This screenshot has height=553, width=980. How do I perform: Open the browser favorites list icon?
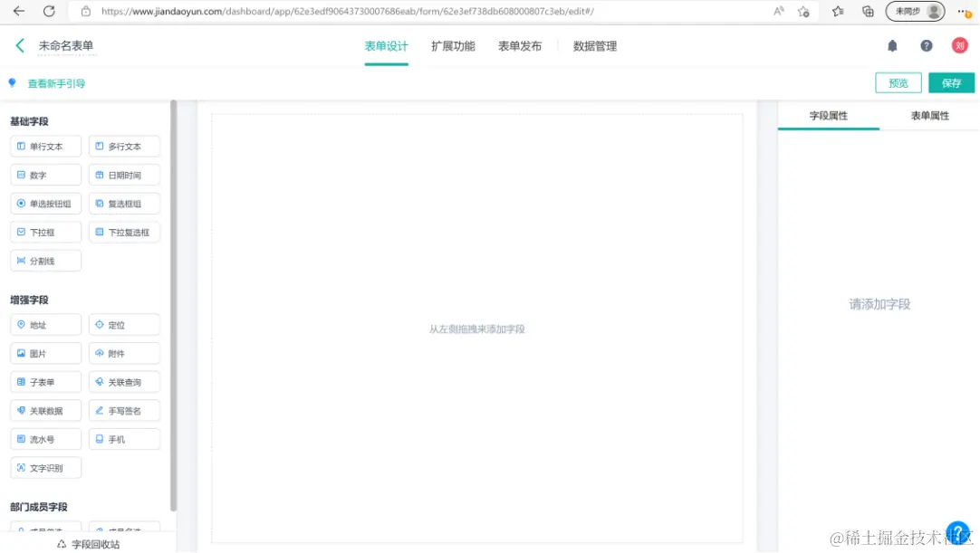click(838, 11)
